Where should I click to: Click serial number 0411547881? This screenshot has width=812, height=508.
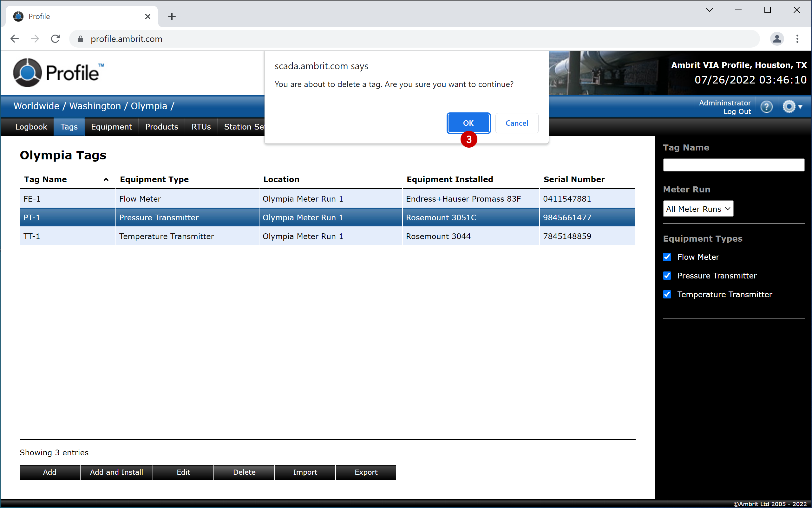coord(567,199)
